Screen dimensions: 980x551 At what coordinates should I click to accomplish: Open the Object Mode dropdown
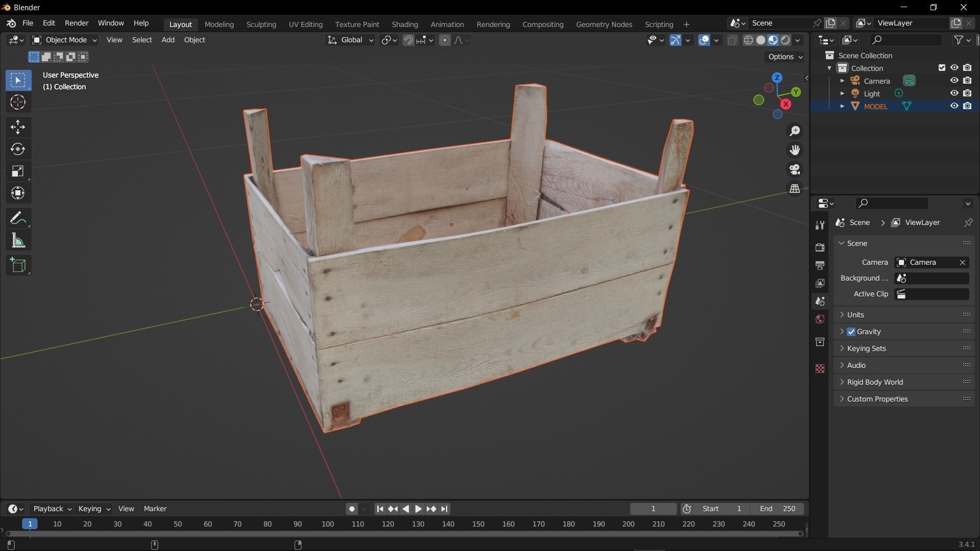(64, 40)
